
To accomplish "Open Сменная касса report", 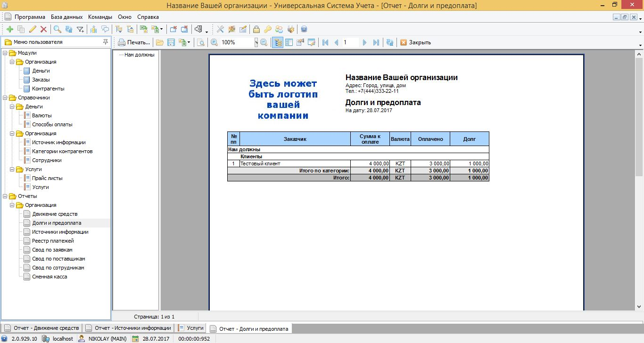I will coord(50,277).
